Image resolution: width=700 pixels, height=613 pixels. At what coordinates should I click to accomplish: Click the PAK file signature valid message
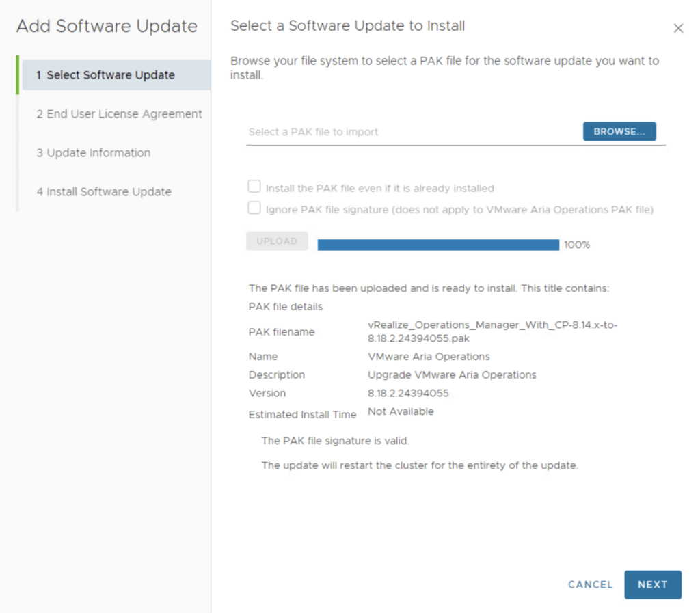(x=336, y=441)
